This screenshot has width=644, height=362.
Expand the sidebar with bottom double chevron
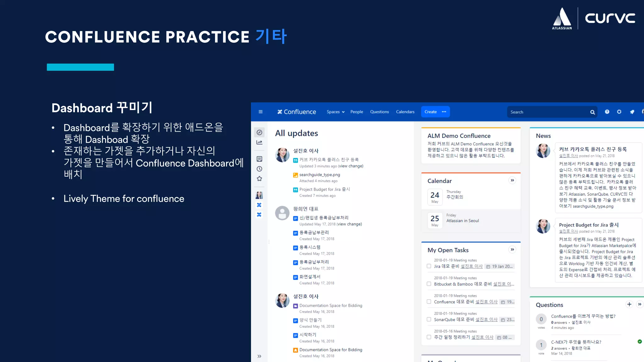click(x=259, y=356)
